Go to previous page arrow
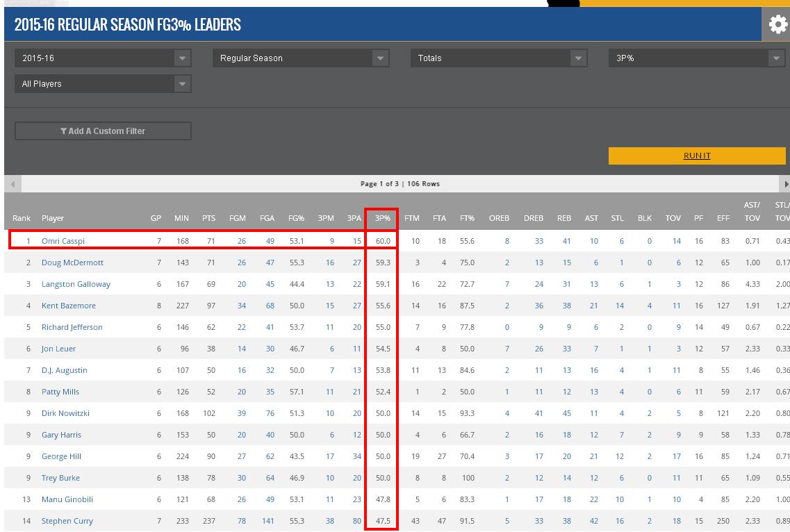Image resolution: width=790 pixels, height=532 pixels. point(13,184)
